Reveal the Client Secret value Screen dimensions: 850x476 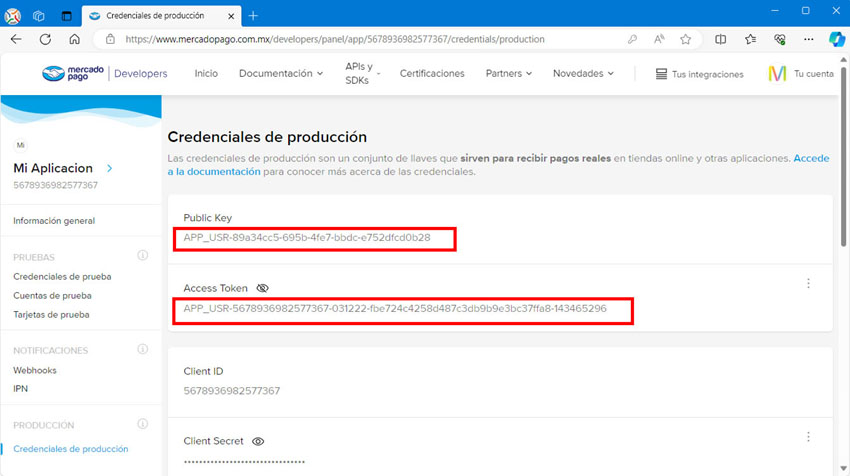coord(258,441)
